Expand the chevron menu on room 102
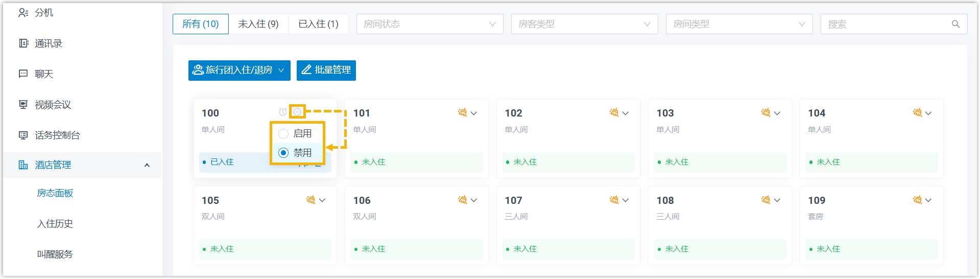This screenshot has width=980, height=279. point(626,113)
